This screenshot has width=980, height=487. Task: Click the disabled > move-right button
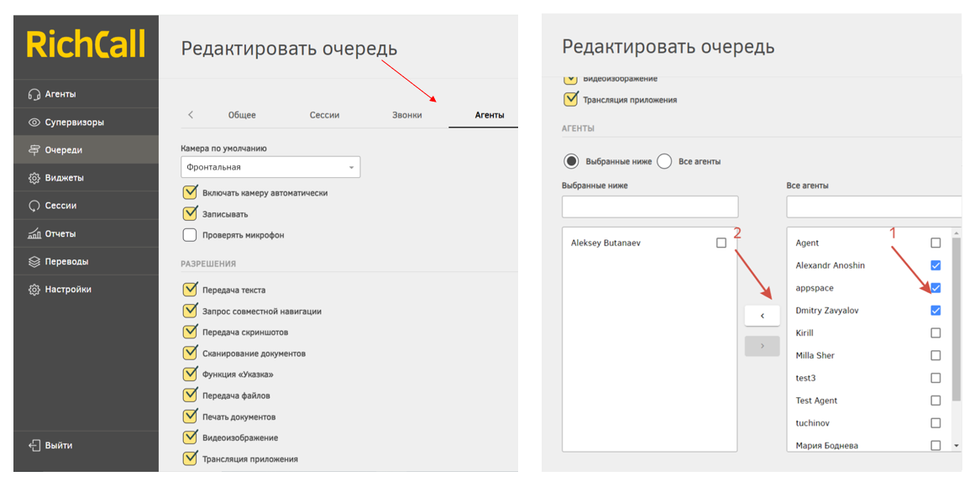(762, 346)
